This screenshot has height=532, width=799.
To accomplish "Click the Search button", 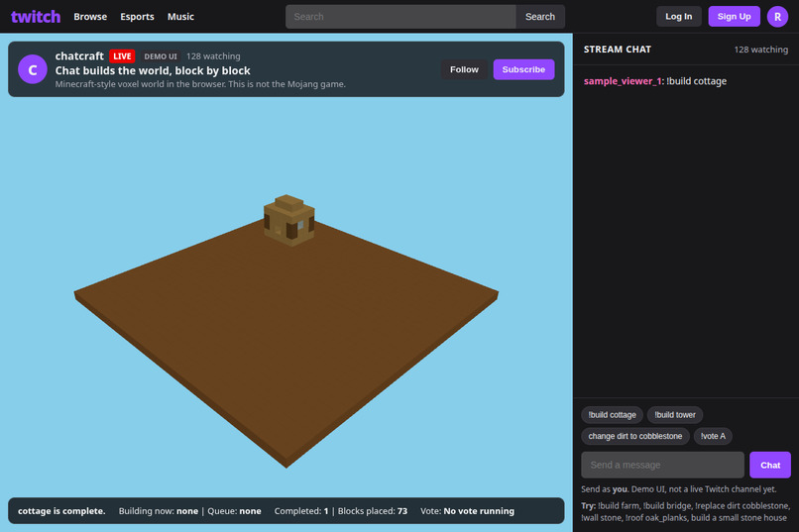I will pyautogui.click(x=540, y=16).
